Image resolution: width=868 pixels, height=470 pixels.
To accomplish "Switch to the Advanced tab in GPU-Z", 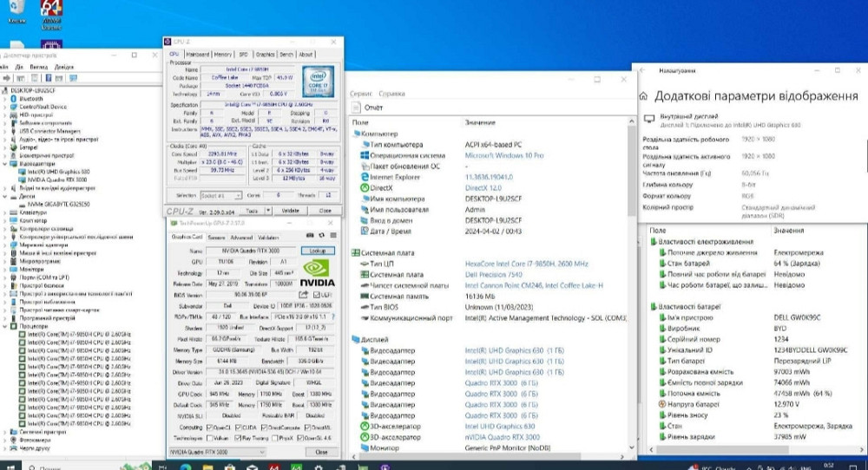I will 241,238.
